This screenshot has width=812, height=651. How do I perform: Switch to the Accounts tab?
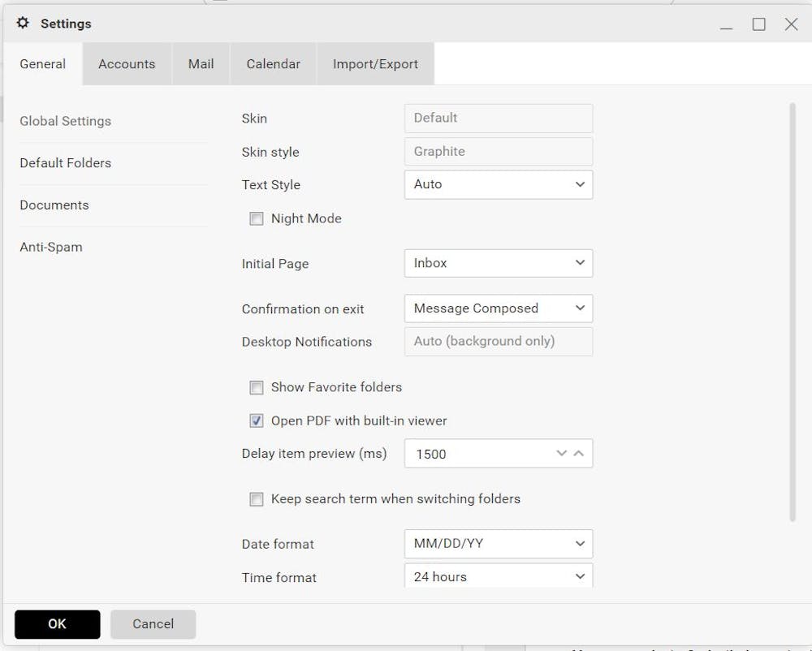pos(127,64)
